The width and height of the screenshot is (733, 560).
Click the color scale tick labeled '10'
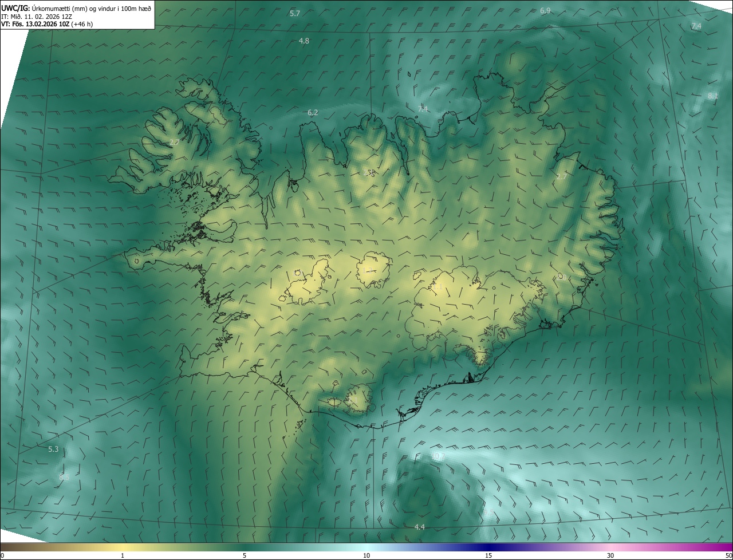point(366,556)
